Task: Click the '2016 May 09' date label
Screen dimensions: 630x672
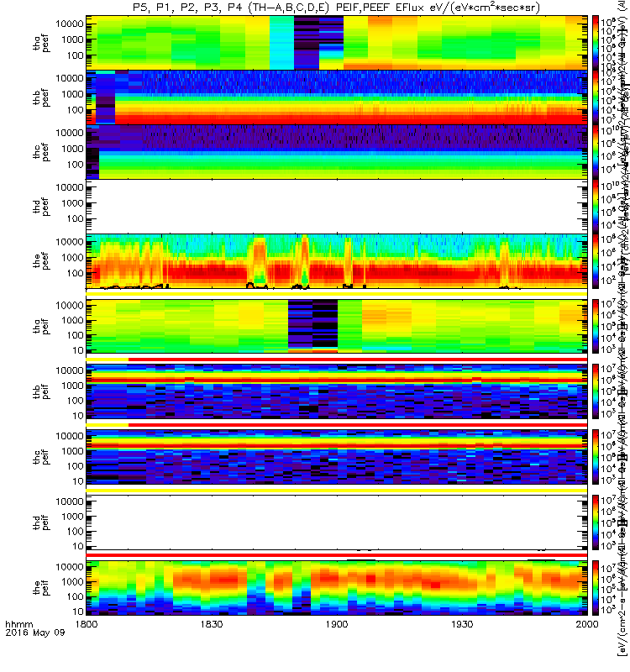Action: point(35,633)
